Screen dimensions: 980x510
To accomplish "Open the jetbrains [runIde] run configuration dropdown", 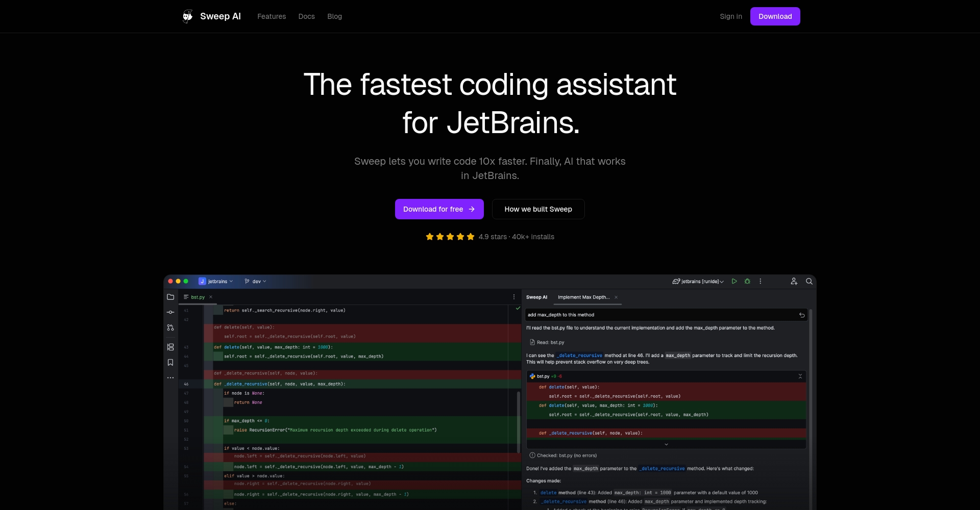I will click(698, 282).
